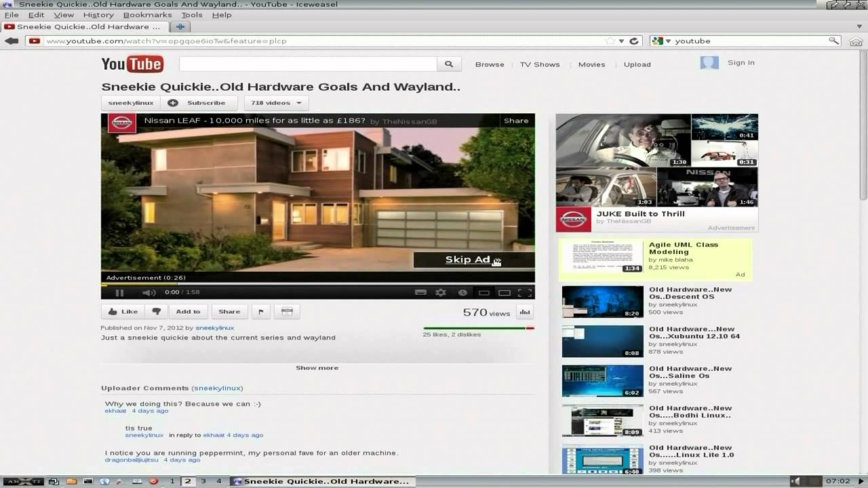This screenshot has height=488, width=868.
Task: Click Nissan logo in ad overlay
Action: click(122, 123)
